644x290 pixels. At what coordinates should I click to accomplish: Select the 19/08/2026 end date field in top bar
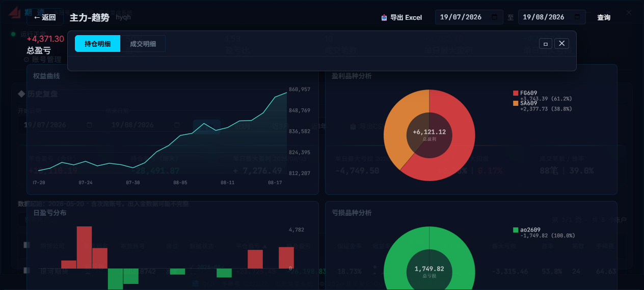[x=551, y=17]
